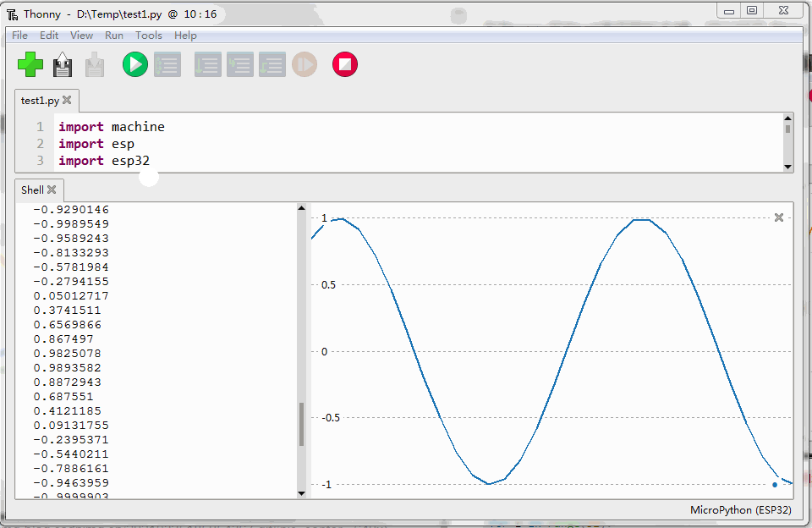Click shell value 0.867497
812x528 pixels.
click(x=63, y=338)
